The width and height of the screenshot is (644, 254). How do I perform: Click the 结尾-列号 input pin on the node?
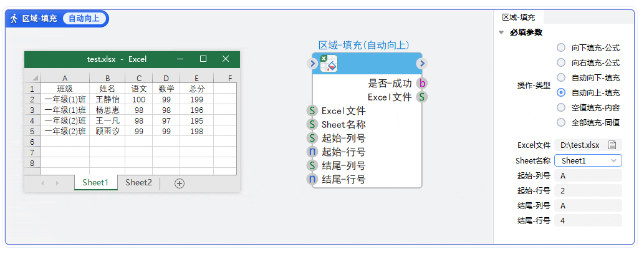click(x=312, y=165)
